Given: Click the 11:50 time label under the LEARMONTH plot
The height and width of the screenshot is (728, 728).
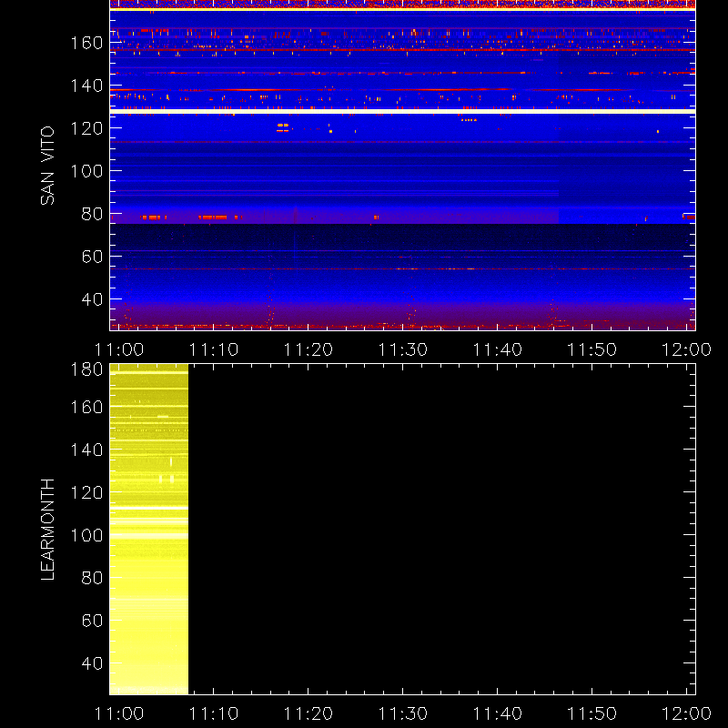Looking at the screenshot, I should (592, 713).
